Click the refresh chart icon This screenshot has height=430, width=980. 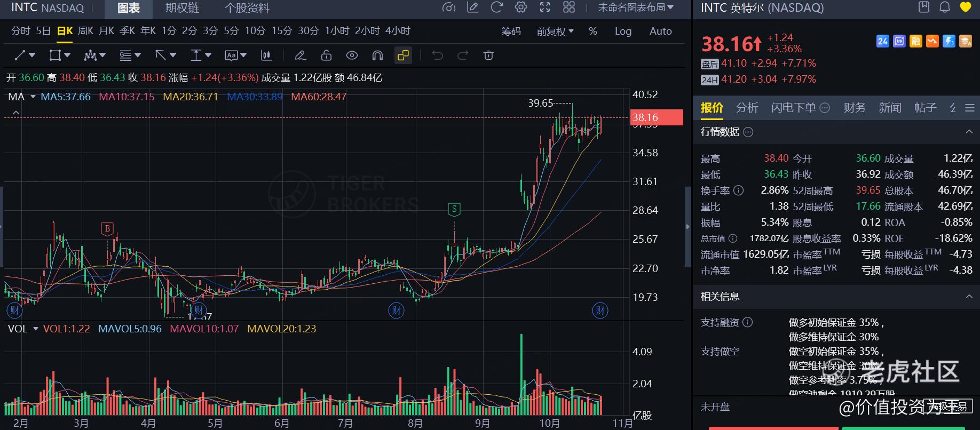coord(496,7)
